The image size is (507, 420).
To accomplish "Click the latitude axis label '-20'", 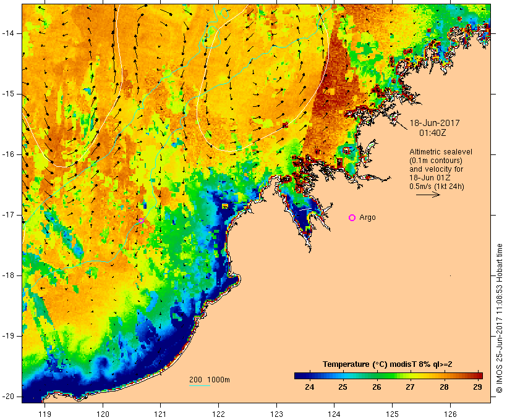I will click(x=8, y=397).
